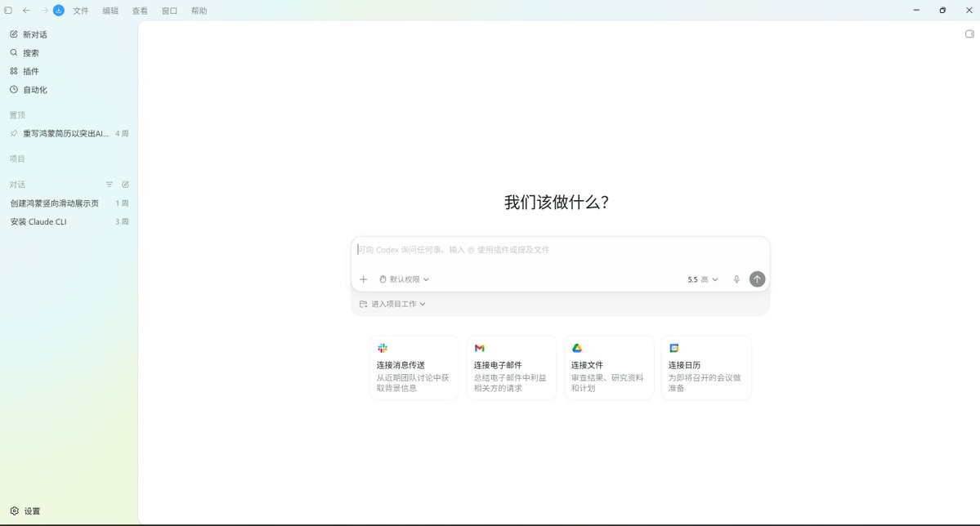980x526 pixels.
Task: Open 设置 at the sidebar bottom
Action: tap(69, 511)
